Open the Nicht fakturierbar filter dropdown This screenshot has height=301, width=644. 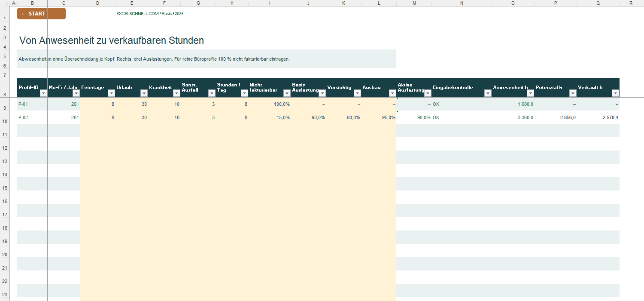click(287, 93)
